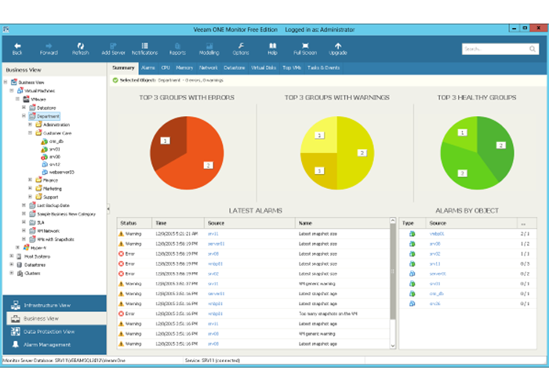Sort Latest Alarms by Name column
This screenshot has height=392, width=549.
(343, 223)
